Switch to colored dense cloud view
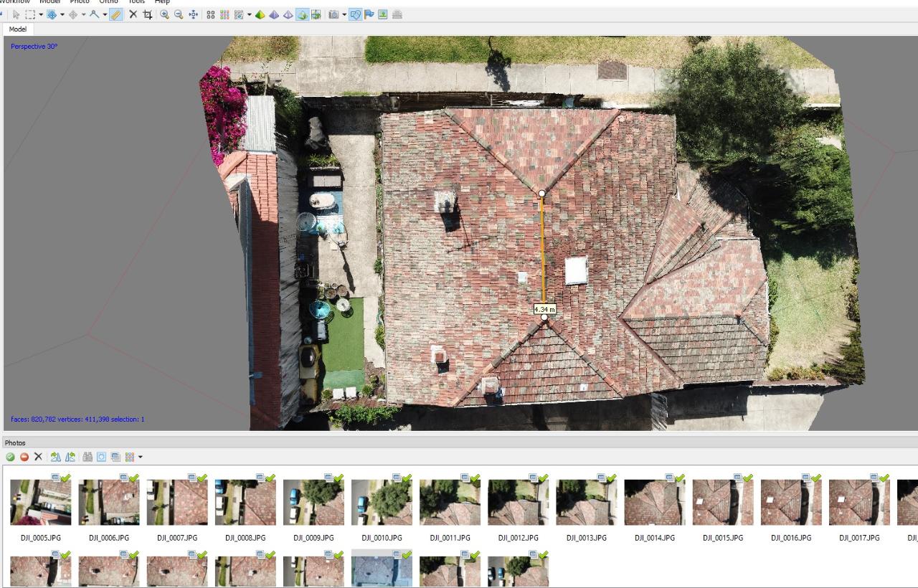Viewport: 918px width, 588px height. click(224, 14)
